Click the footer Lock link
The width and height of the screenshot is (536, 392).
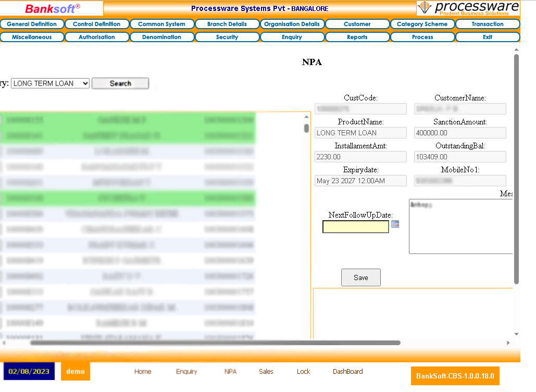point(303,372)
